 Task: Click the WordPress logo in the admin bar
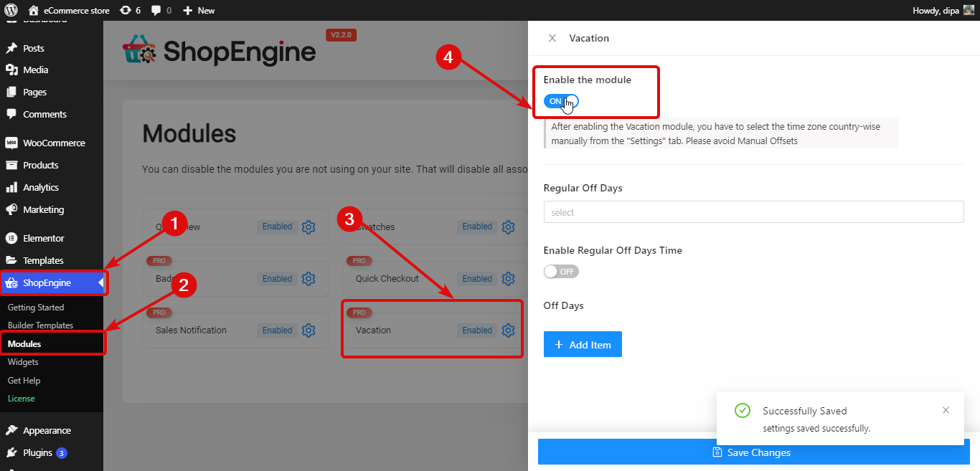pyautogui.click(x=9, y=10)
